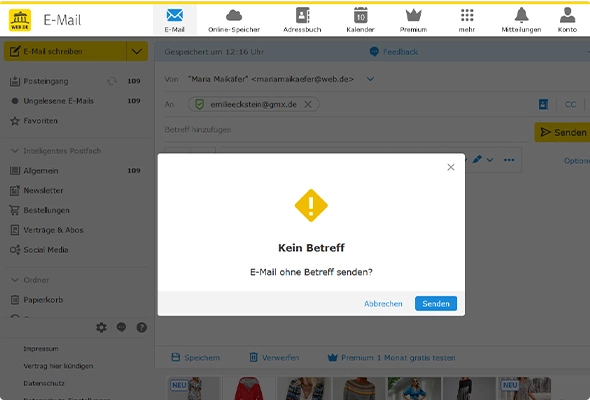This screenshot has height=400, width=590.
Task: Click the E-Mail schreiben button
Action: (65, 51)
